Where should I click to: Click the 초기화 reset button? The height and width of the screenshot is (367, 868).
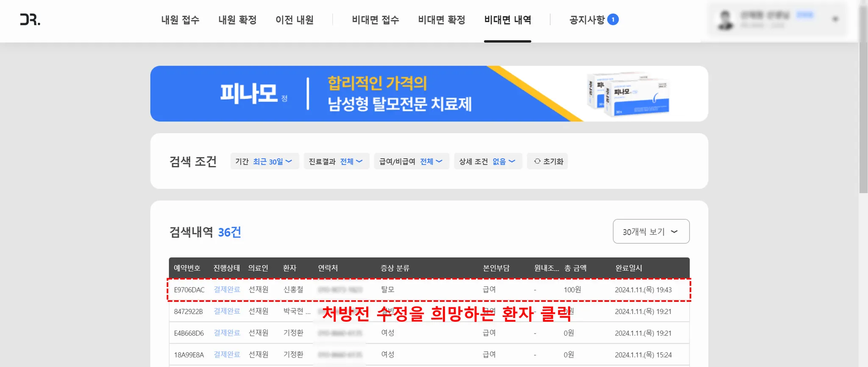548,161
